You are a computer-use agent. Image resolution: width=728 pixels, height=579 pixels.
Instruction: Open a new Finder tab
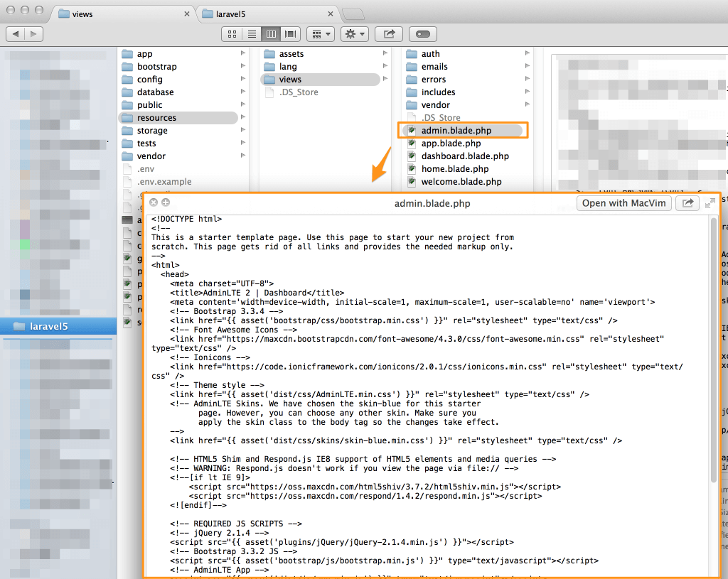click(353, 14)
